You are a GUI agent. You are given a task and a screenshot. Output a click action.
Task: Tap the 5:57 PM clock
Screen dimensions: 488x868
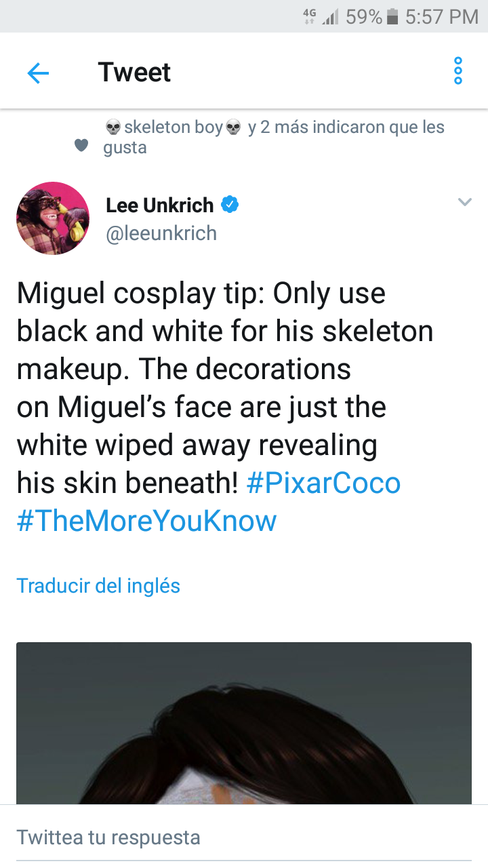pyautogui.click(x=442, y=17)
